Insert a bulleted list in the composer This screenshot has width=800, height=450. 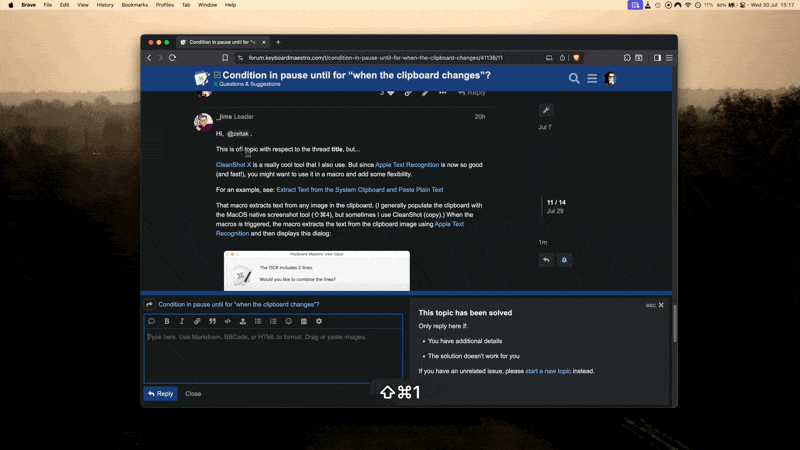[258, 321]
